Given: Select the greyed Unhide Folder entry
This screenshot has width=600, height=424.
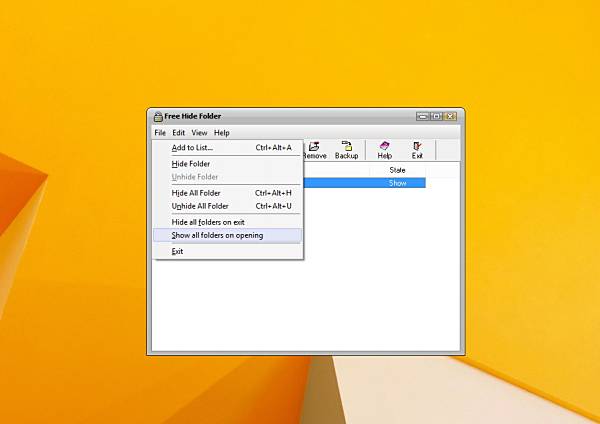Looking at the screenshot, I should 228,177.
